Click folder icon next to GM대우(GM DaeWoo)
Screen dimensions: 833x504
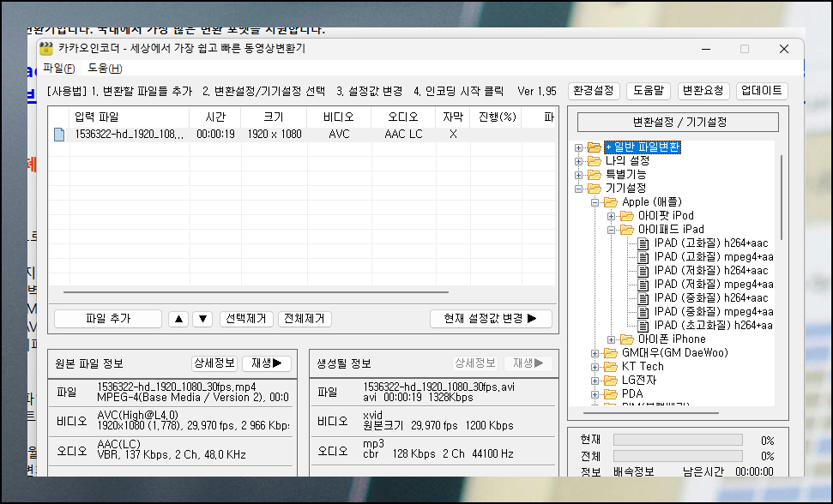(x=611, y=353)
